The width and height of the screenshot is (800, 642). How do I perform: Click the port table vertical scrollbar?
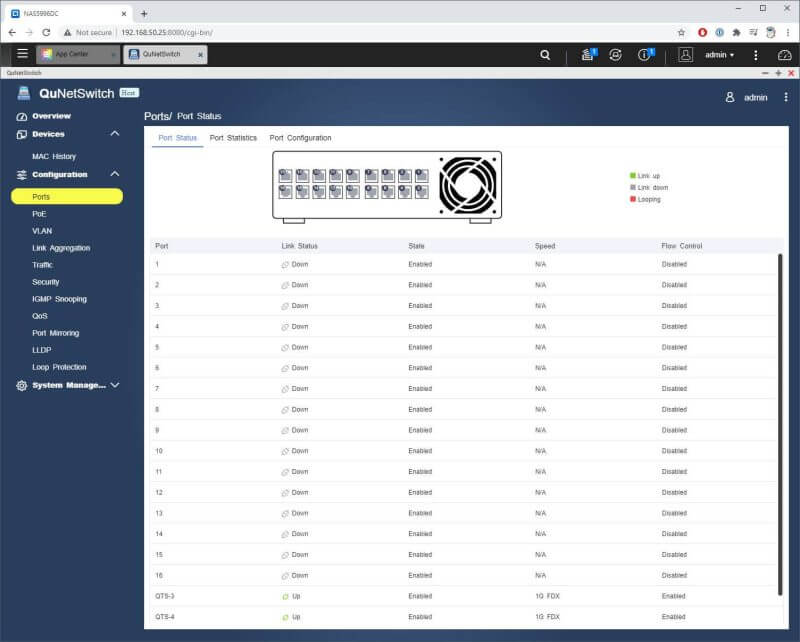tap(780, 424)
